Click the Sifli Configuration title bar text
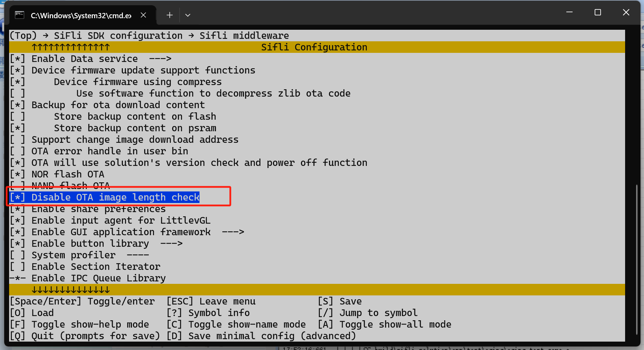Image resolution: width=644 pixels, height=350 pixels. pyautogui.click(x=314, y=47)
